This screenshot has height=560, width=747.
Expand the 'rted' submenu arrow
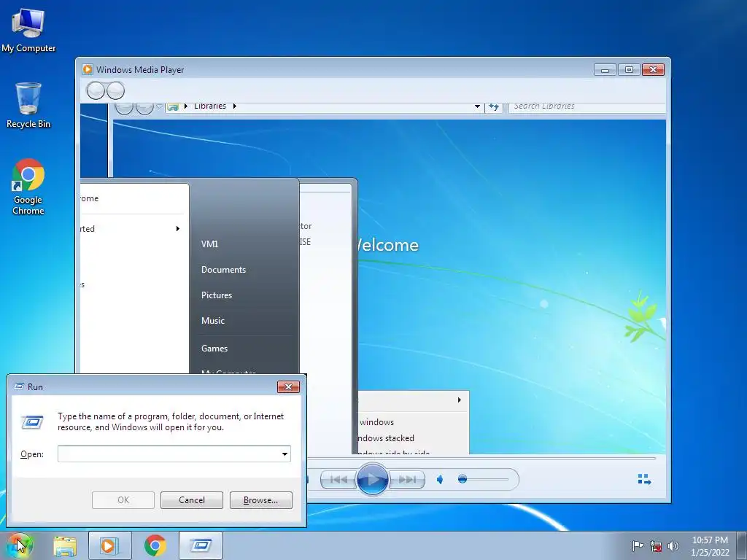178,228
